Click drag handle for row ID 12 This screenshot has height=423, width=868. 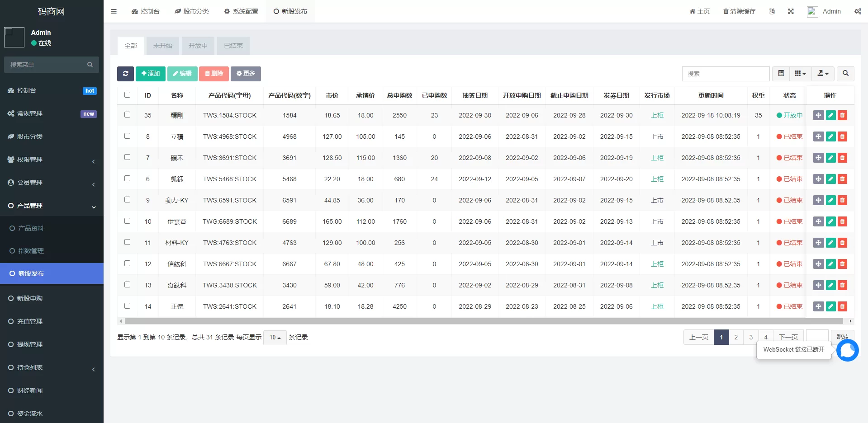point(818,264)
